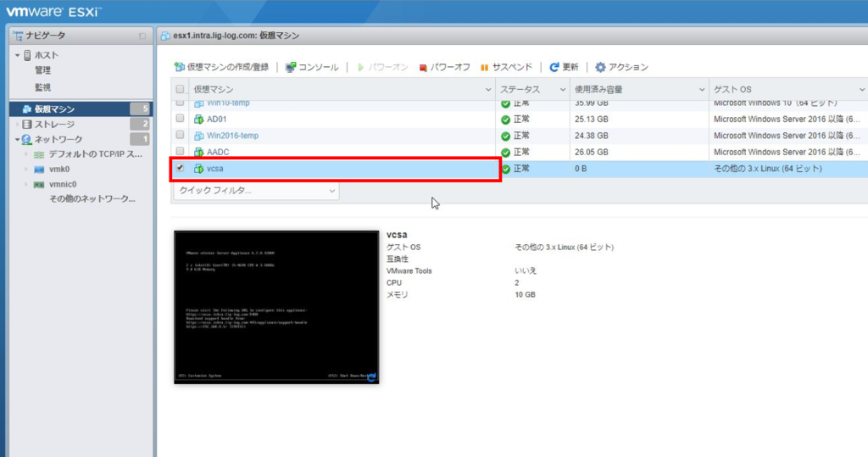Viewport: 868px width, 457px height.
Task: Click the virtual machine count badge 5
Action: [x=140, y=109]
